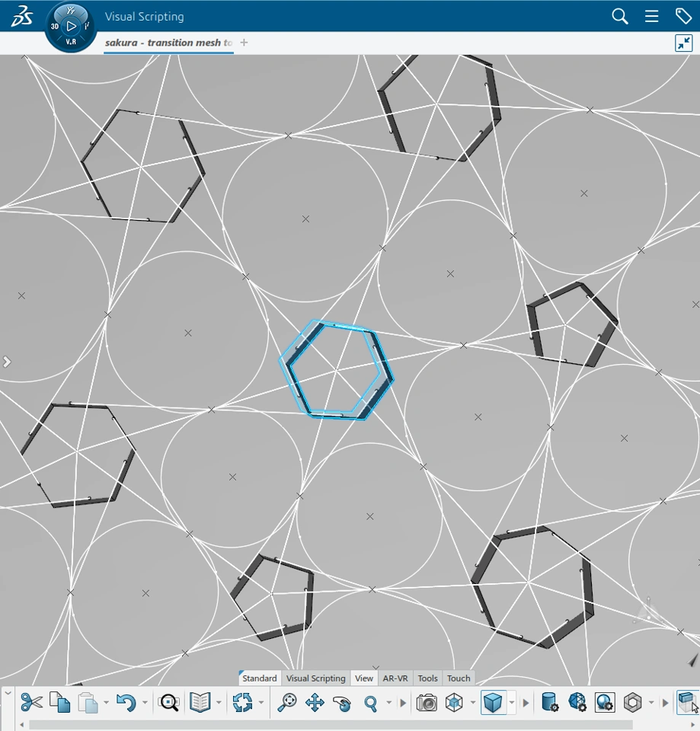Click the Cut scissors icon

pos(32,702)
